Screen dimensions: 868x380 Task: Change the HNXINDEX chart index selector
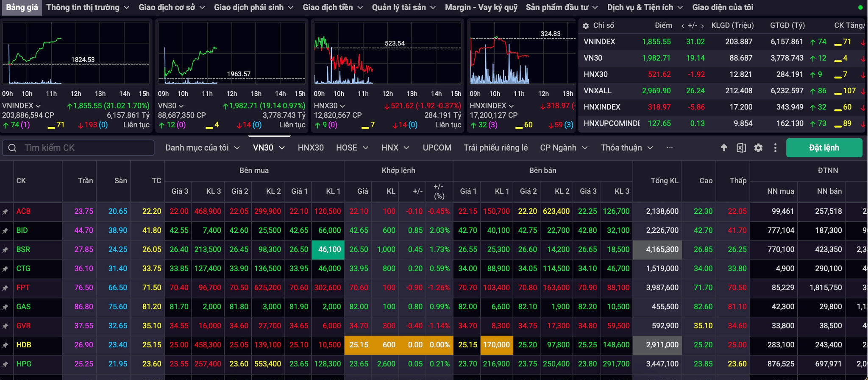point(492,106)
